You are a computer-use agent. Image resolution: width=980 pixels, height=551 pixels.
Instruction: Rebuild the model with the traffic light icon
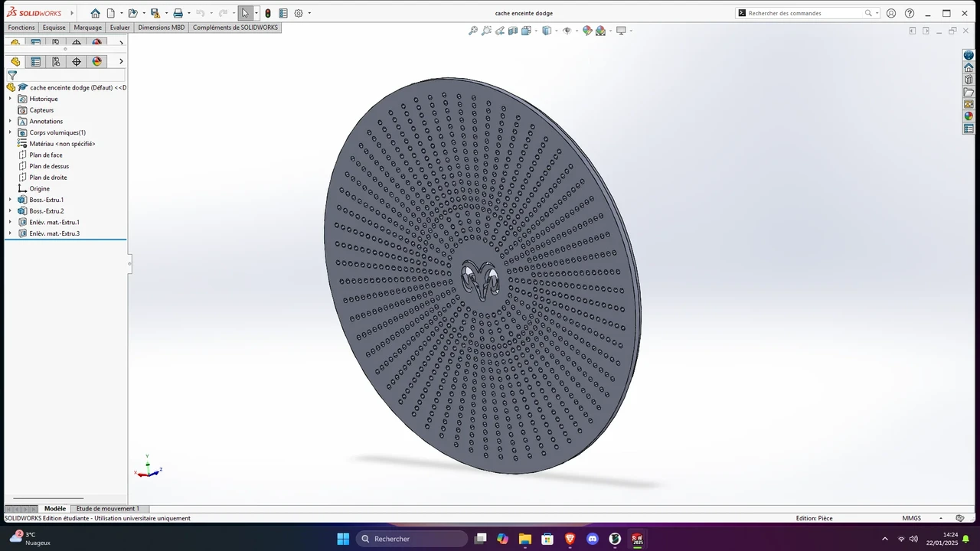tap(267, 13)
